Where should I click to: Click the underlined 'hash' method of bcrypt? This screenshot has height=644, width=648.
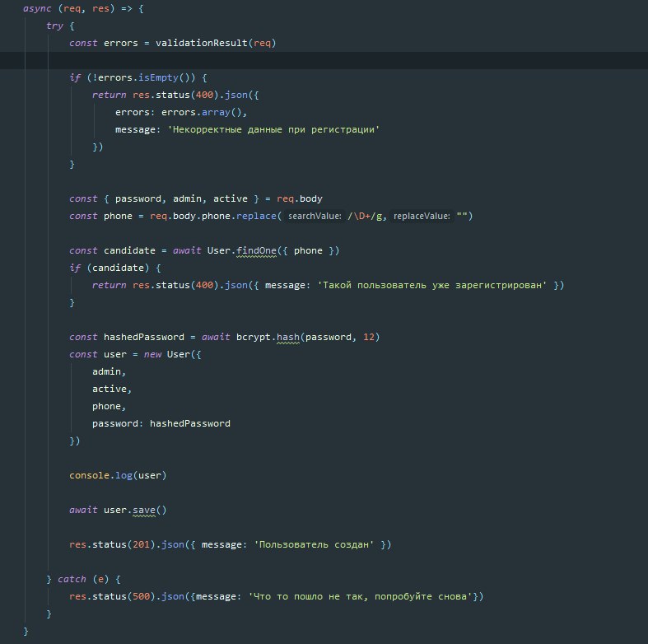(288, 338)
